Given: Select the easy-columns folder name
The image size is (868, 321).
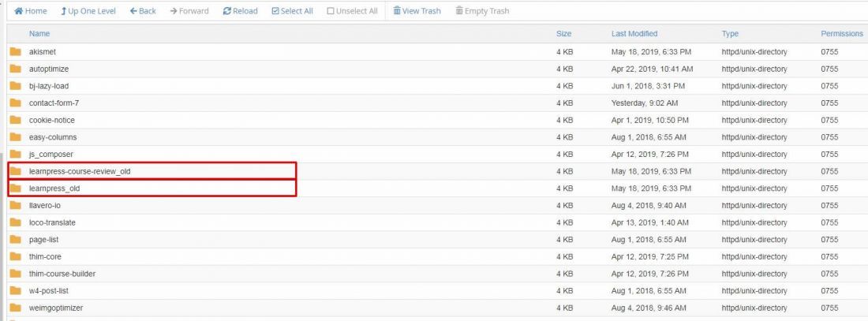Looking at the screenshot, I should pyautogui.click(x=53, y=137).
